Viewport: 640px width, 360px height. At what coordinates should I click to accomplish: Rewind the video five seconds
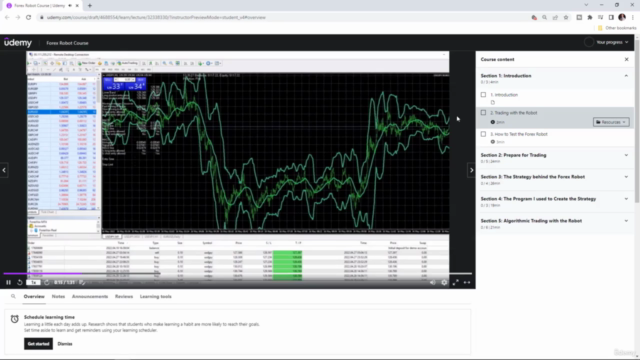(x=20, y=282)
